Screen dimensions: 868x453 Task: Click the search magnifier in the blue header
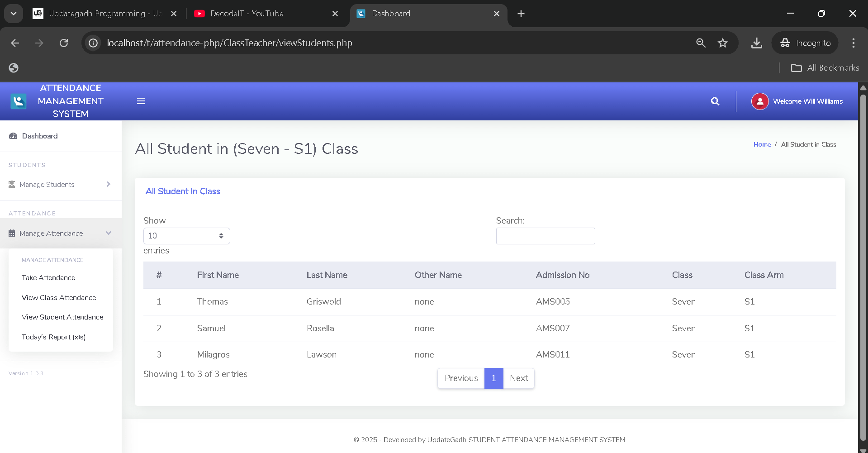click(x=715, y=101)
